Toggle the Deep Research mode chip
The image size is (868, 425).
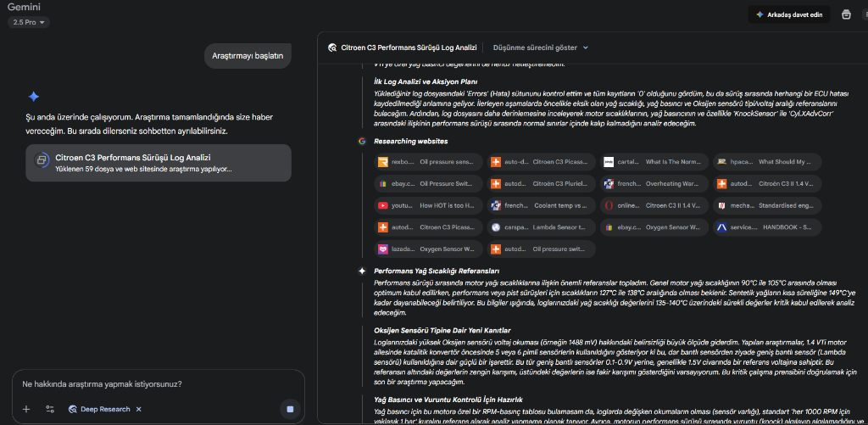(99, 409)
